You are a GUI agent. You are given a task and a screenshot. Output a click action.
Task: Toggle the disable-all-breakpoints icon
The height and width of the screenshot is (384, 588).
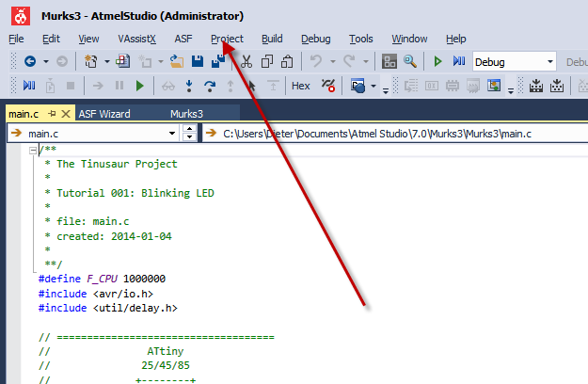coord(328,86)
